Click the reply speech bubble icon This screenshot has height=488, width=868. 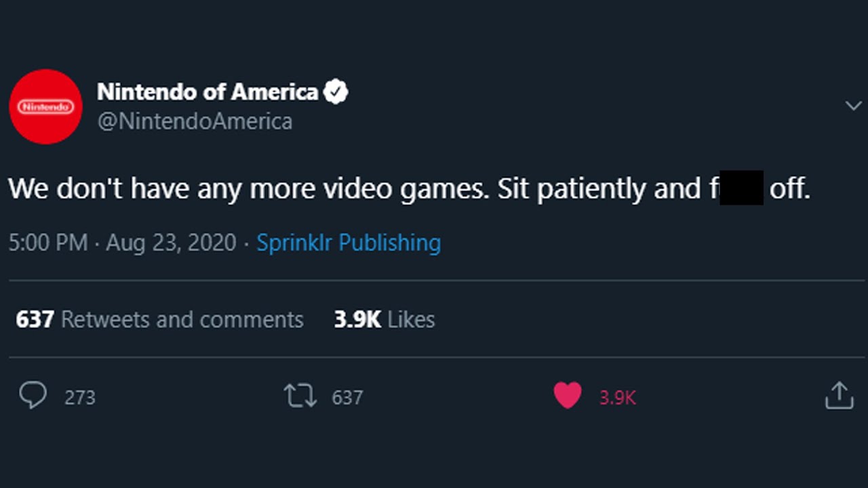click(x=33, y=396)
